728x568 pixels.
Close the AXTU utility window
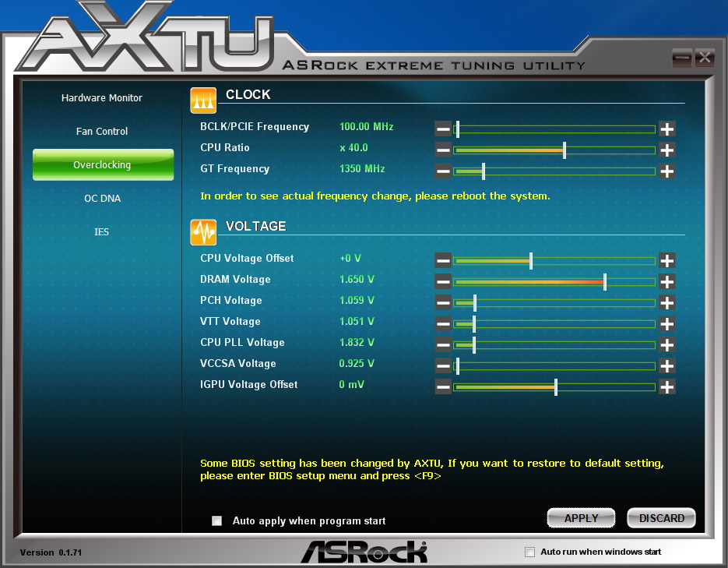(x=705, y=58)
